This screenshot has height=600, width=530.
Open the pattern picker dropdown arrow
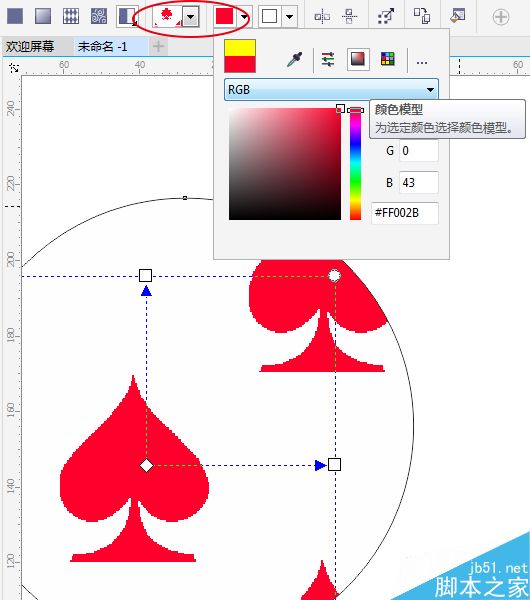191,17
